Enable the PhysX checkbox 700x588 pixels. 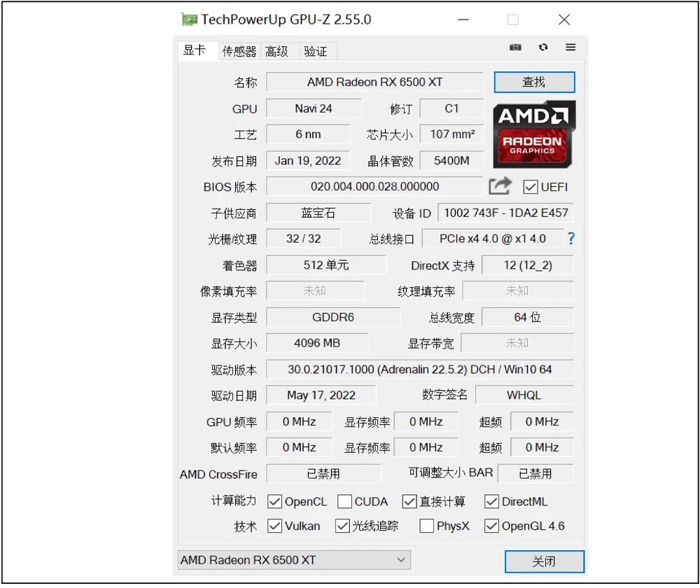tap(426, 526)
